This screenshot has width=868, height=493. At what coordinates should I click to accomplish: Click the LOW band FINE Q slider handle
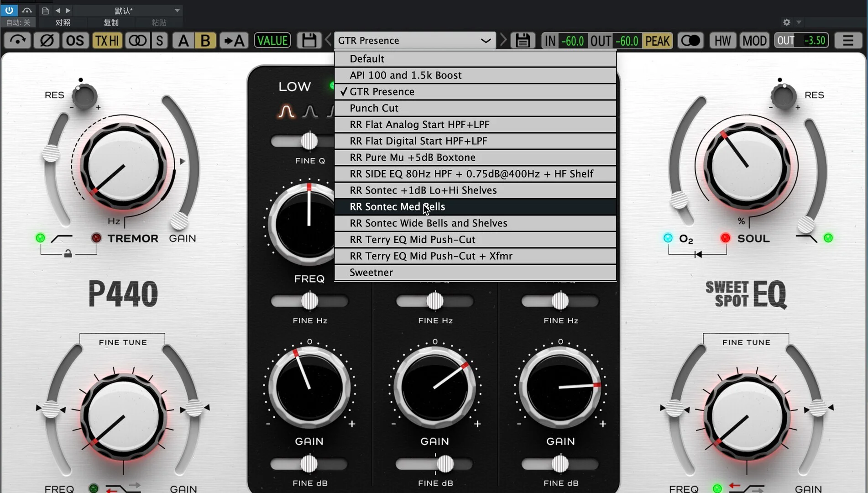[x=309, y=141]
